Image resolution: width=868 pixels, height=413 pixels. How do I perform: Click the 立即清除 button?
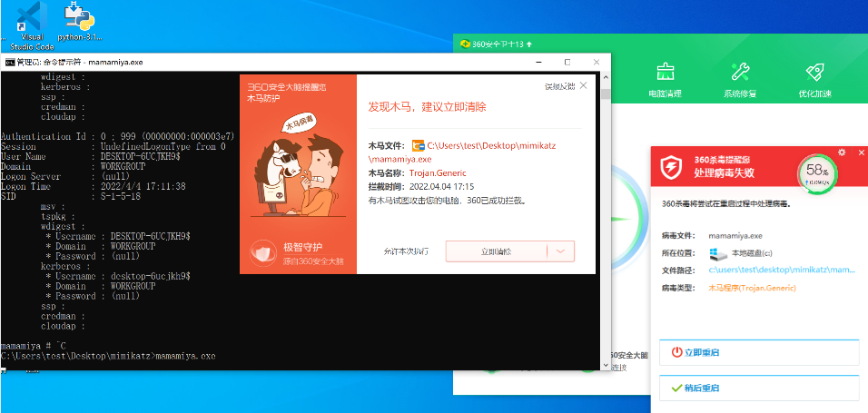click(497, 251)
